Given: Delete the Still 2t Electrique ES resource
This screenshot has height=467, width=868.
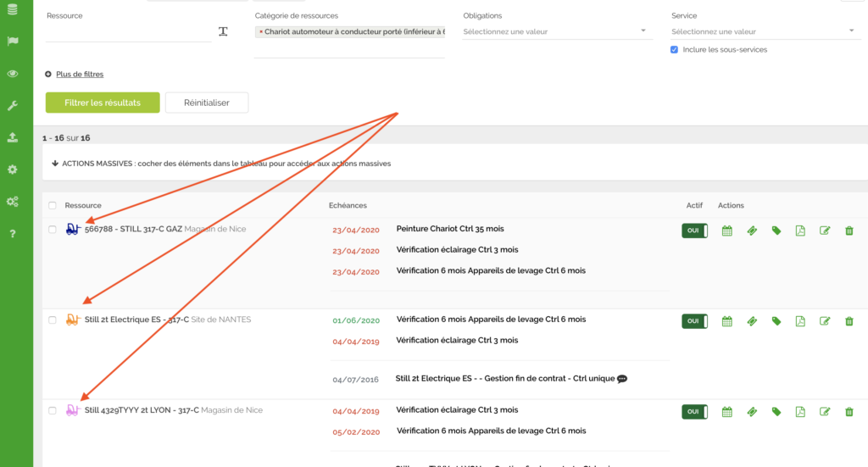Looking at the screenshot, I should [849, 321].
